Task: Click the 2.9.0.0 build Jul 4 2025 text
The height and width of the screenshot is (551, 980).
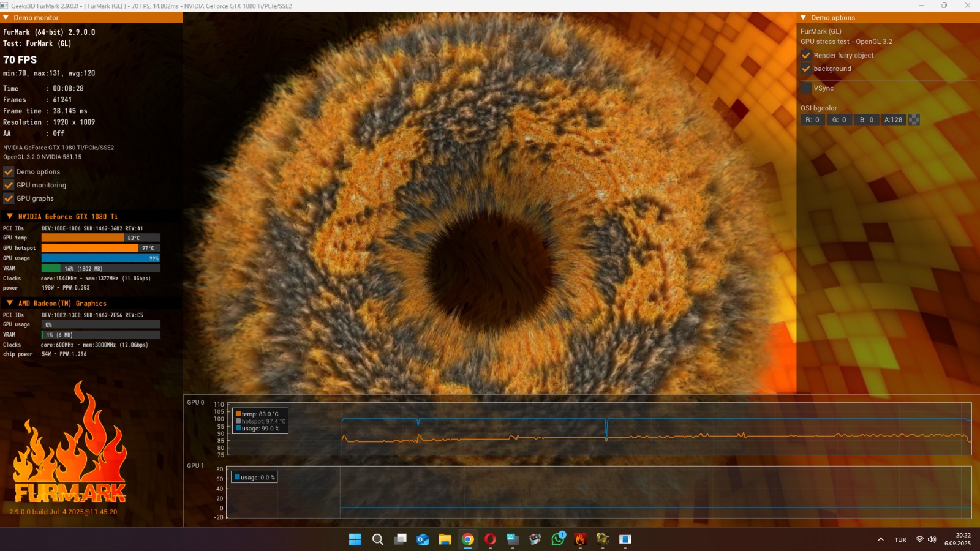Action: tap(63, 512)
